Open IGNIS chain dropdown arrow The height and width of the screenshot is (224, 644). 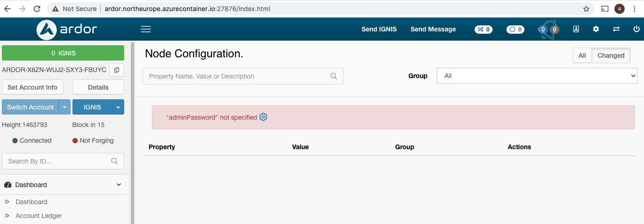coord(118,107)
